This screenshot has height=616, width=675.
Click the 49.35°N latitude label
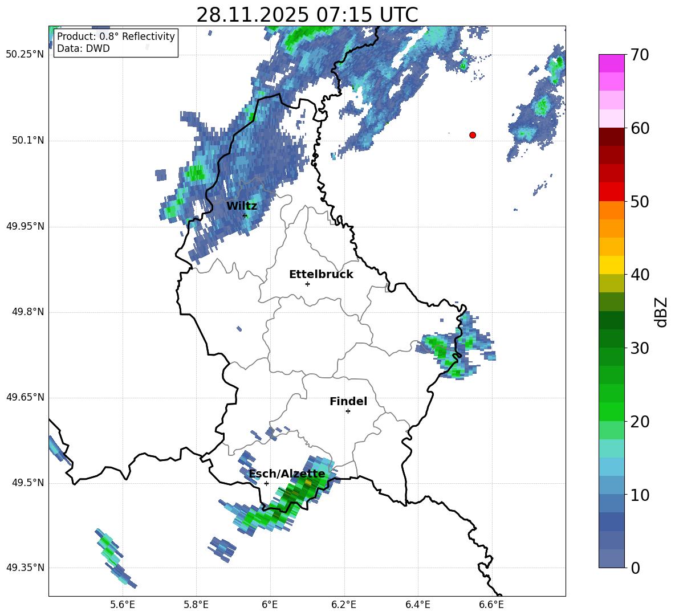pos(25,568)
